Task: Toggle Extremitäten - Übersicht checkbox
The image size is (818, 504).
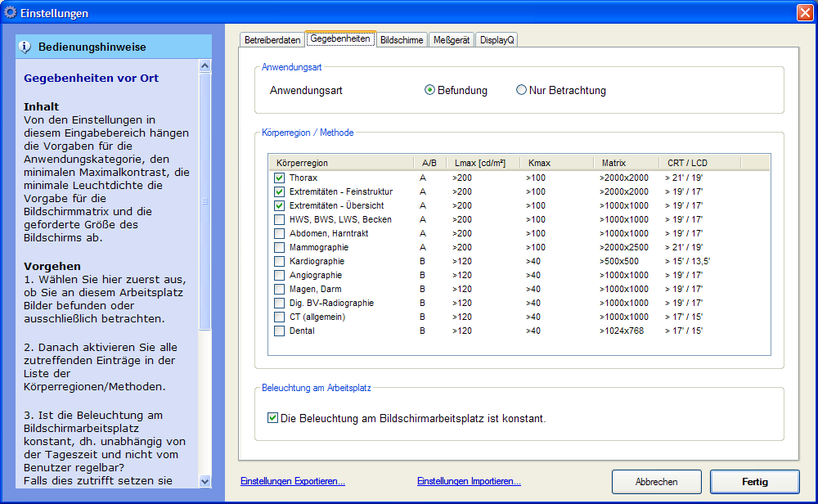Action: click(x=279, y=205)
